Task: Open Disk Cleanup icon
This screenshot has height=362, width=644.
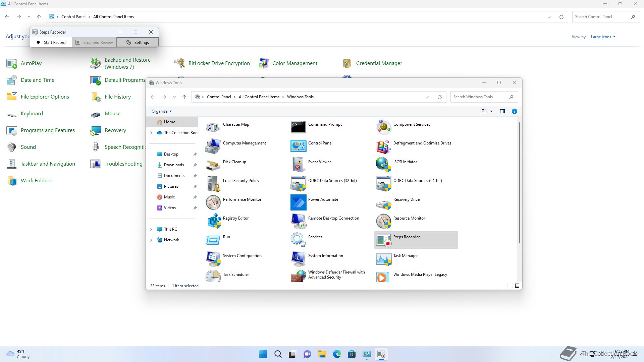Action: tap(213, 165)
